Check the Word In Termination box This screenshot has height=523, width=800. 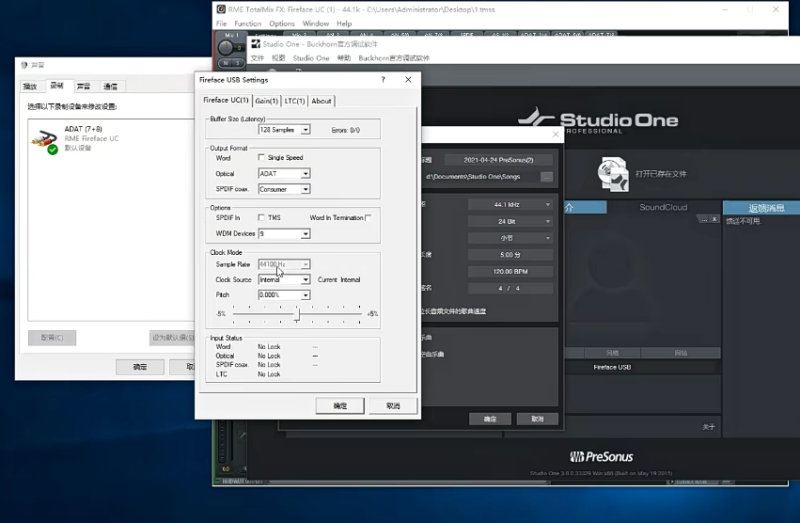click(368, 217)
